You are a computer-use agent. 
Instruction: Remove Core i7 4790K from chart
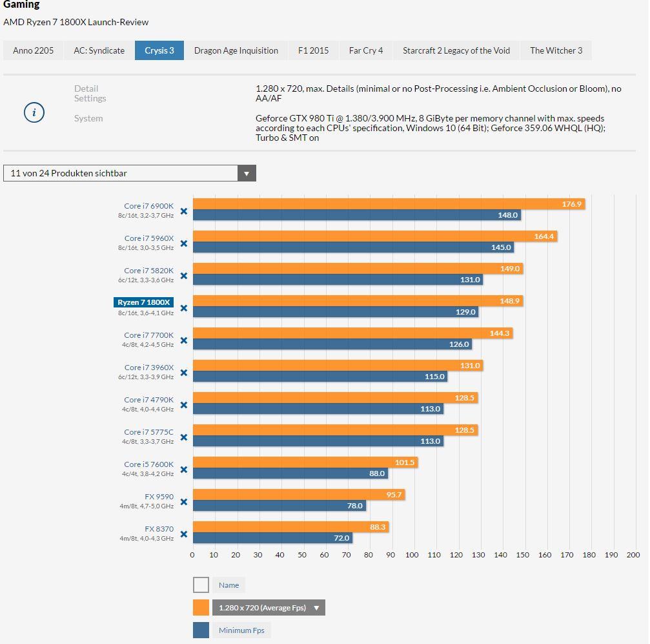tap(184, 405)
